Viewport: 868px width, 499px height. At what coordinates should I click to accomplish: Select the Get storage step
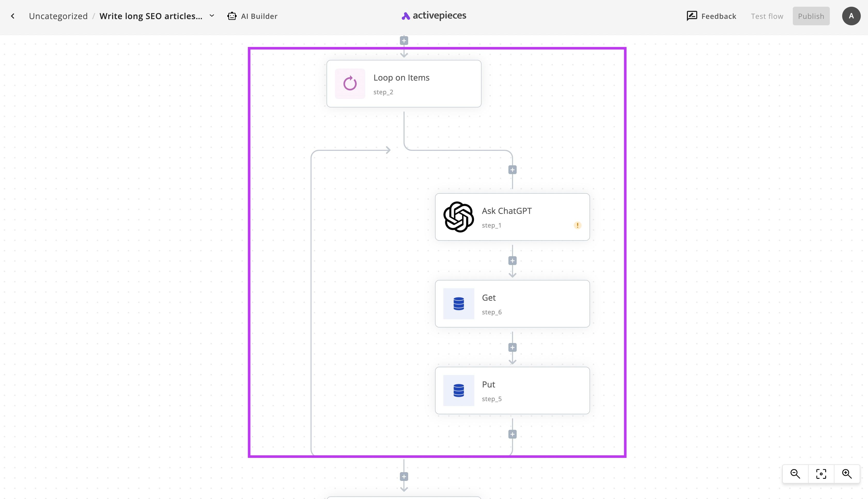512,304
